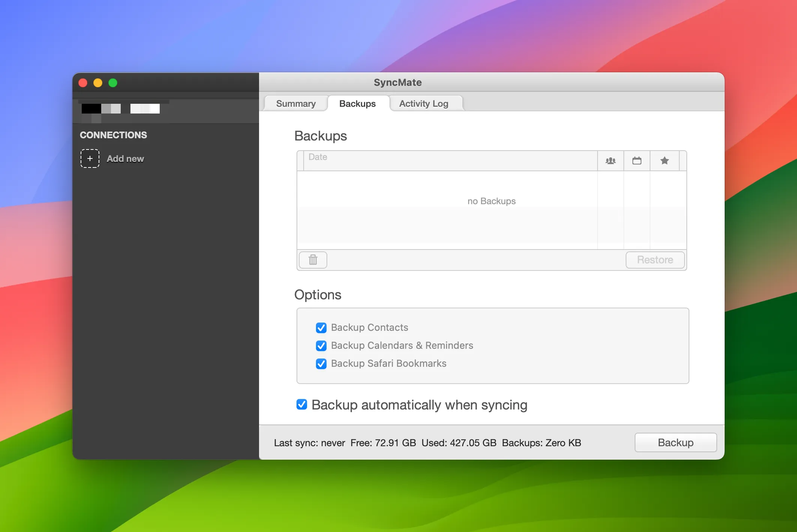Minimize window with the yellow button
Screen dimensions: 797x532
tap(98, 83)
